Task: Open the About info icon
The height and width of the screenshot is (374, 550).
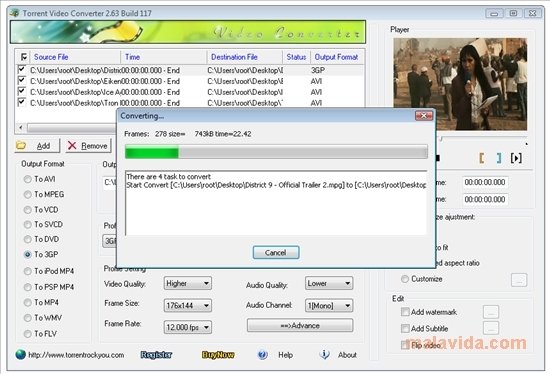Action: tap(324, 355)
